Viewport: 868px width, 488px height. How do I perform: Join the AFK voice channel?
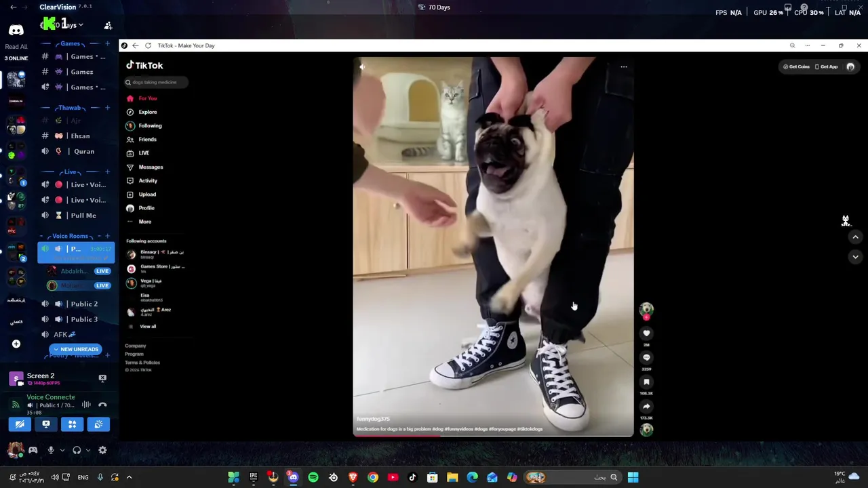[76, 334]
